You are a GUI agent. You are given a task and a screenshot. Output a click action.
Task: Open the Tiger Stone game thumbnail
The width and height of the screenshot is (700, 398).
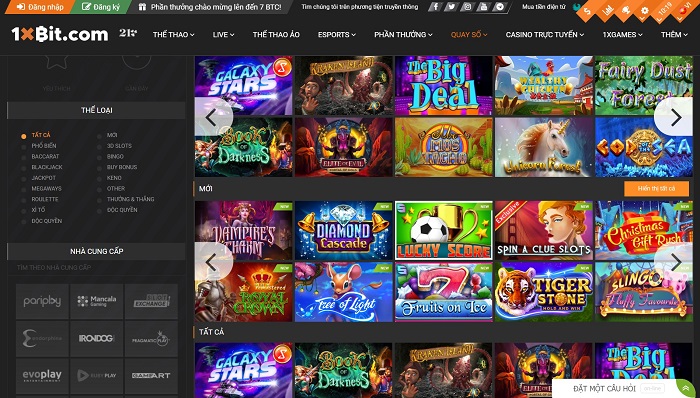[x=544, y=292]
